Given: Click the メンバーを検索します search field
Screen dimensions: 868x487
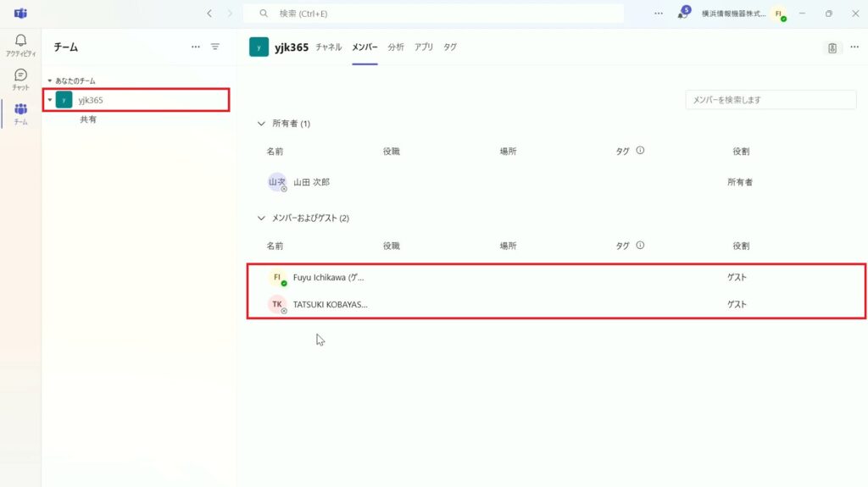Looking at the screenshot, I should pos(771,100).
